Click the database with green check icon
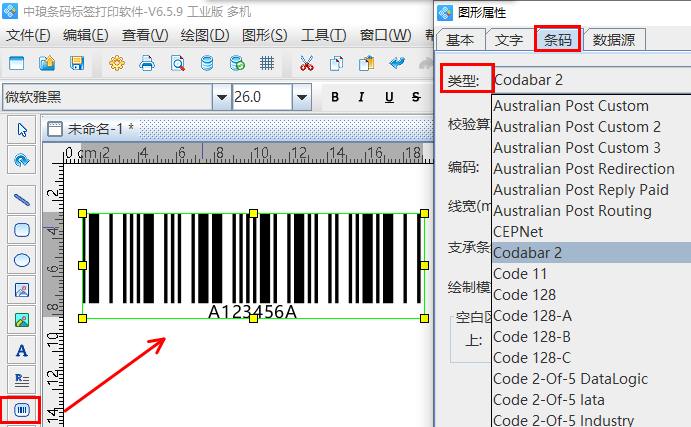This screenshot has height=427, width=691. (x=237, y=63)
